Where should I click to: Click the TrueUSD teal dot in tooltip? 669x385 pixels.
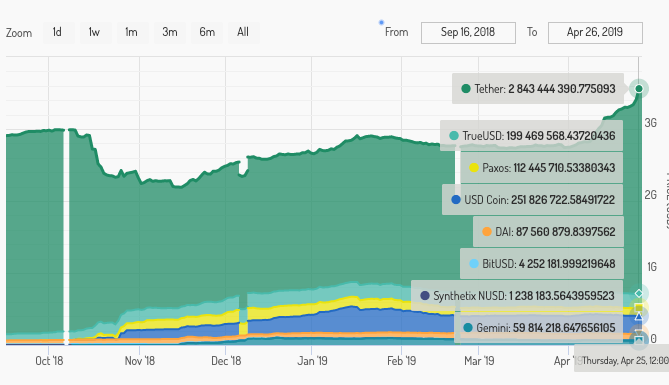(454, 136)
